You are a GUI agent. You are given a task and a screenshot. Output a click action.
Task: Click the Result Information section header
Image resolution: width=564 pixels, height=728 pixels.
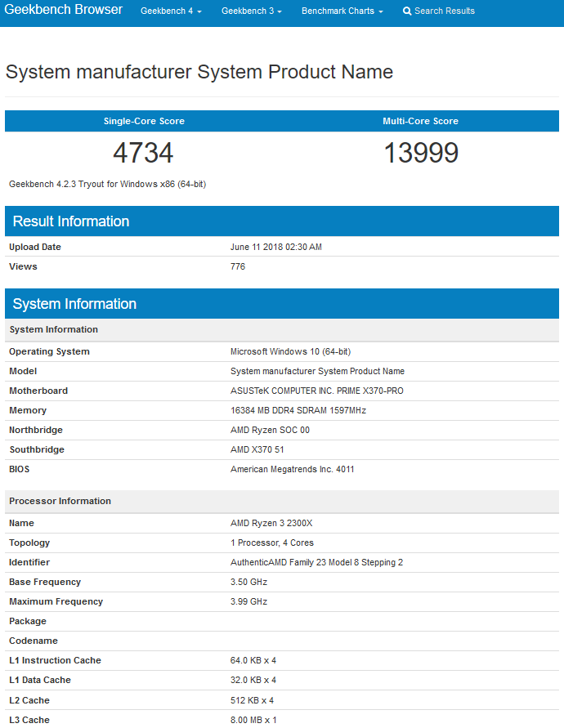[281, 221]
